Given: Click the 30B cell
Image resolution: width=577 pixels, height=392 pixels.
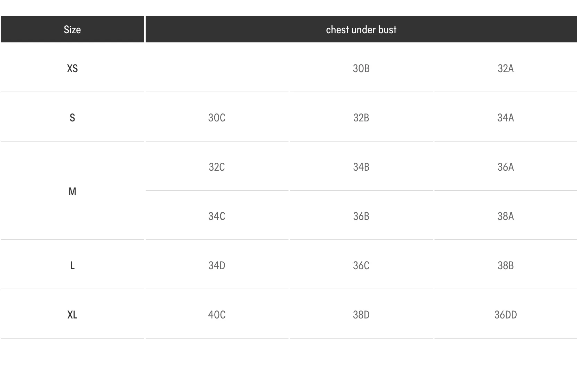Looking at the screenshot, I should pyautogui.click(x=361, y=68).
